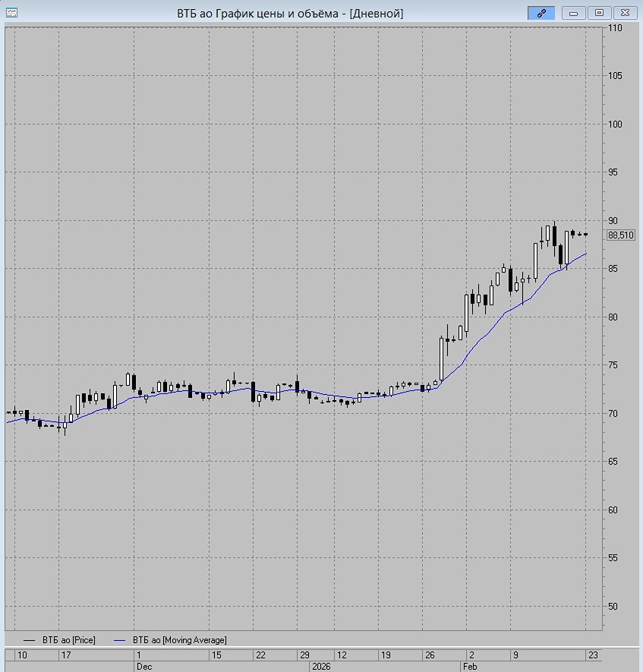
Task: Click the 75 price axis label
Action: pyautogui.click(x=613, y=365)
